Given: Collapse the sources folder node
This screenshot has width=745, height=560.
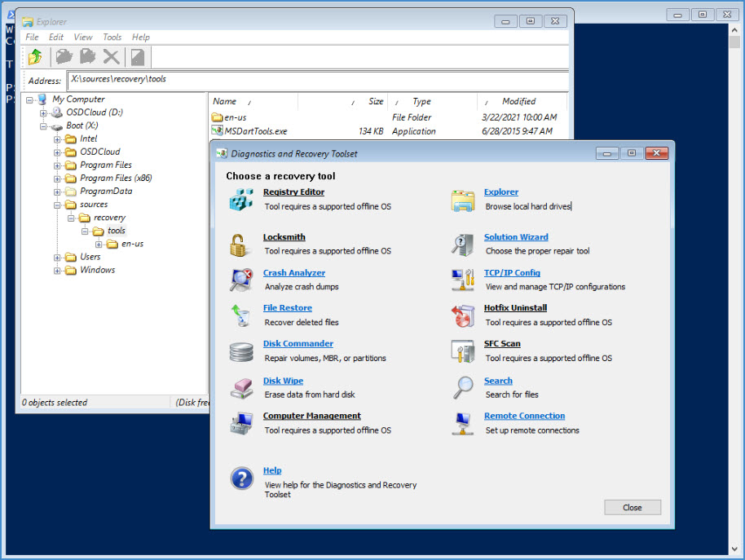Looking at the screenshot, I should tap(57, 205).
